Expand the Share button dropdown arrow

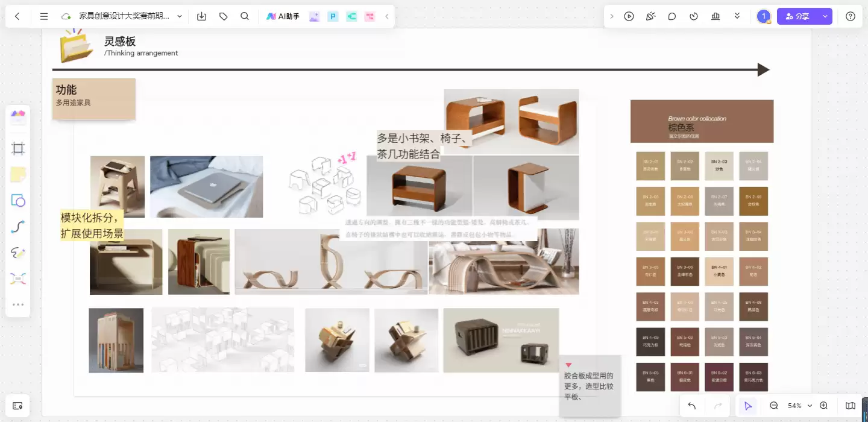pyautogui.click(x=825, y=16)
